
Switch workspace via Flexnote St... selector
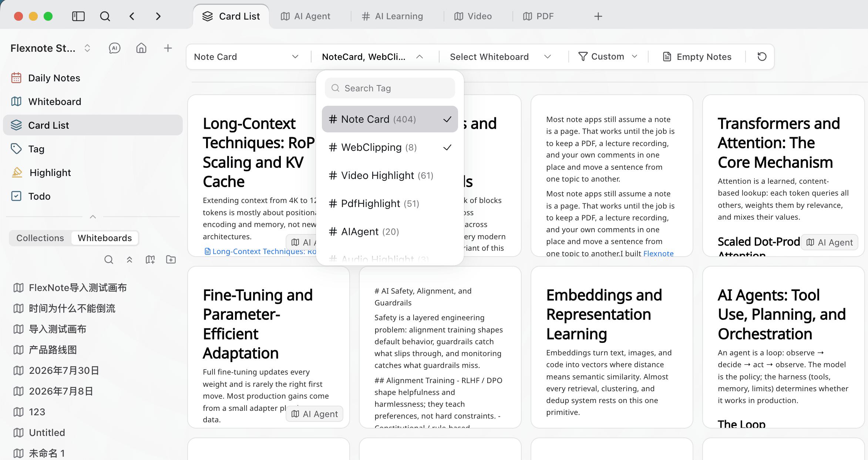tap(51, 48)
